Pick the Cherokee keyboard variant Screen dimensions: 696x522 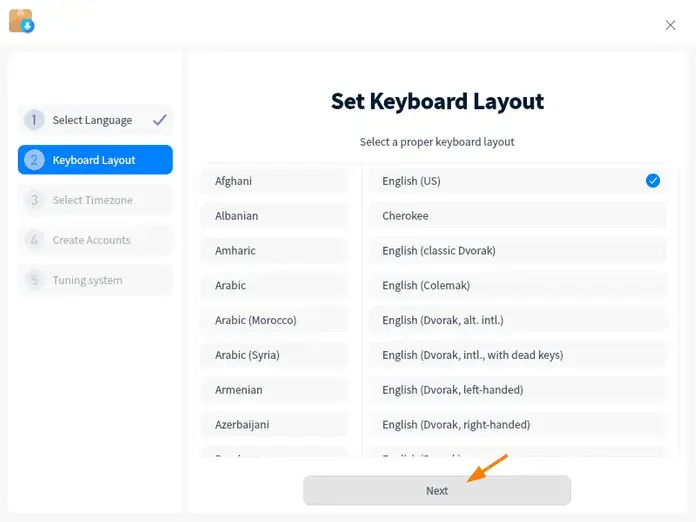click(x=518, y=216)
